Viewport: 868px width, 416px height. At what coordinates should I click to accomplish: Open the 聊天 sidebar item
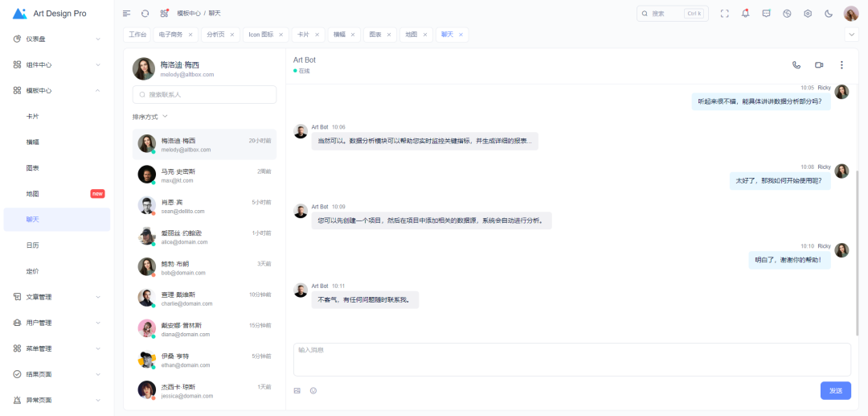[x=57, y=220]
